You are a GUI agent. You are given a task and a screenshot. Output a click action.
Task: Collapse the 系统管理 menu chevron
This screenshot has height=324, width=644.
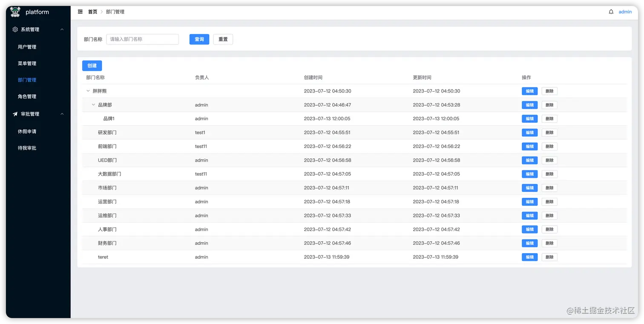coord(62,29)
